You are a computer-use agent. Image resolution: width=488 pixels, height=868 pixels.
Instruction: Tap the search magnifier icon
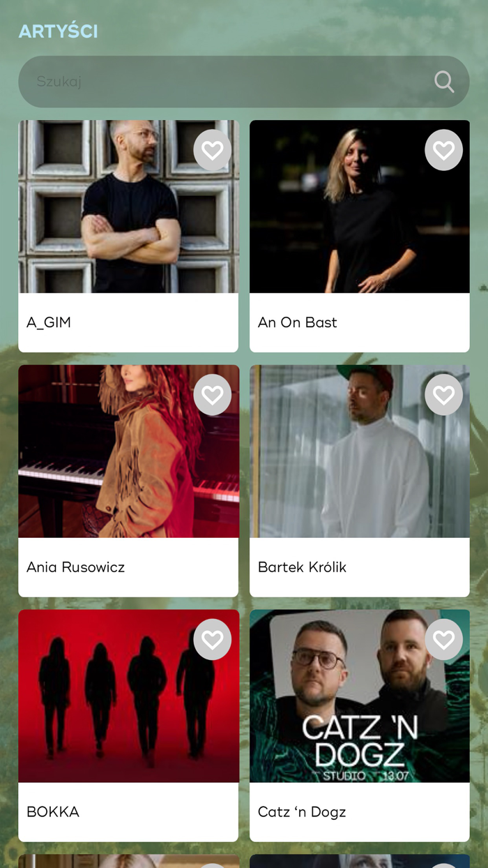[x=444, y=82]
